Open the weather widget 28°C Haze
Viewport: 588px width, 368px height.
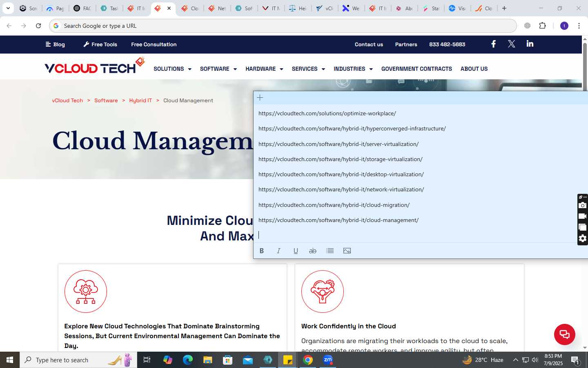(483, 360)
